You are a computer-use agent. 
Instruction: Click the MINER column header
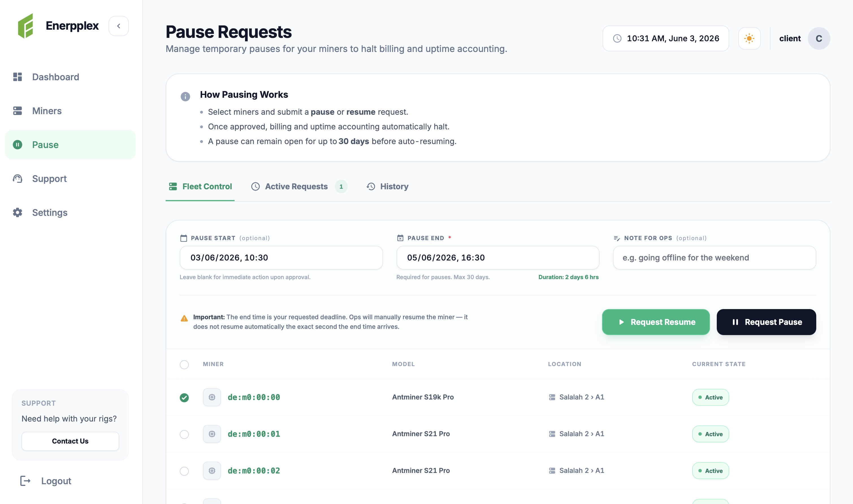coord(213,364)
